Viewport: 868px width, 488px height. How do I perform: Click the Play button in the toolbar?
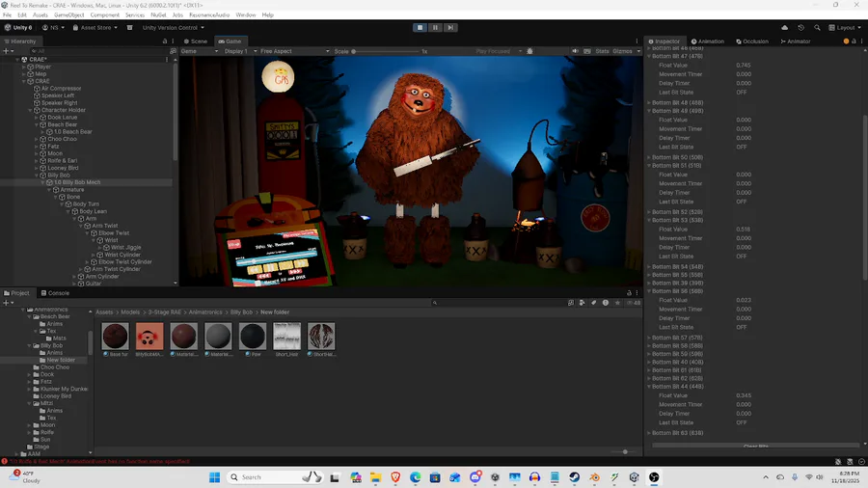tap(420, 28)
